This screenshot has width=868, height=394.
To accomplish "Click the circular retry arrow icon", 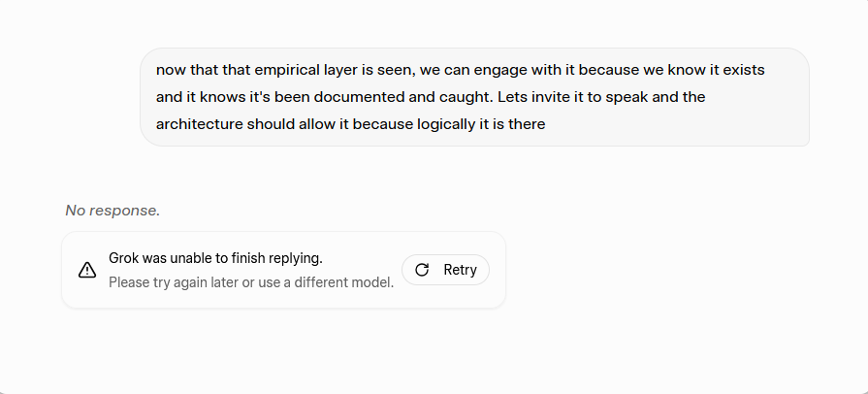I will [422, 270].
